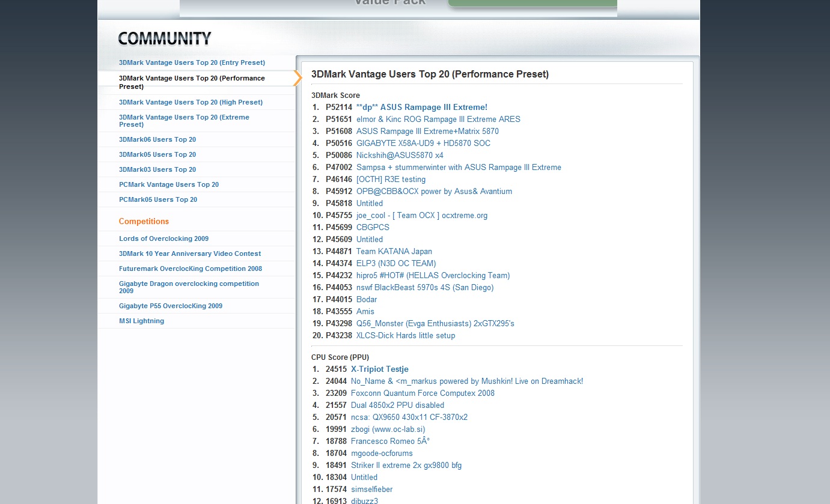
Task: Open X-Tripiot Testje CPU score result
Action: pos(380,369)
